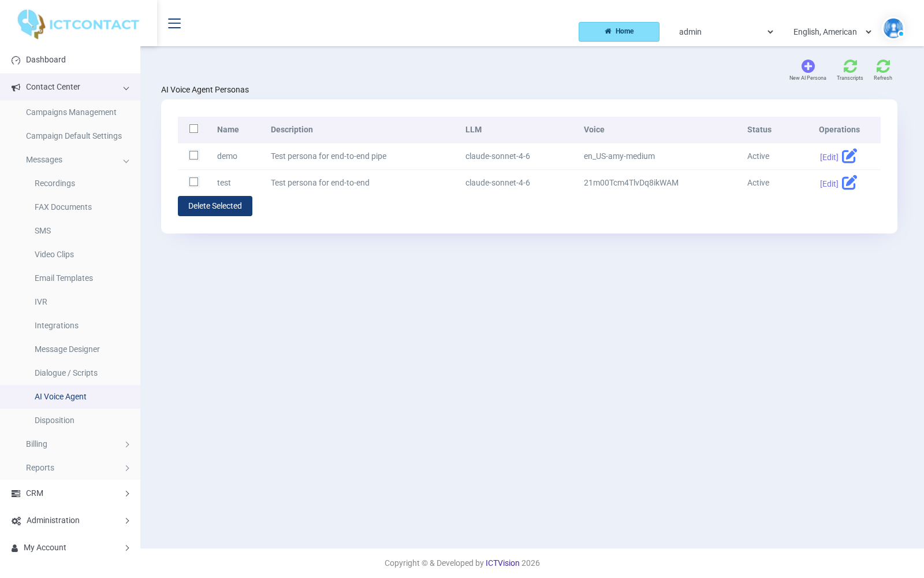Check the checkbox for the test persona

194,182
